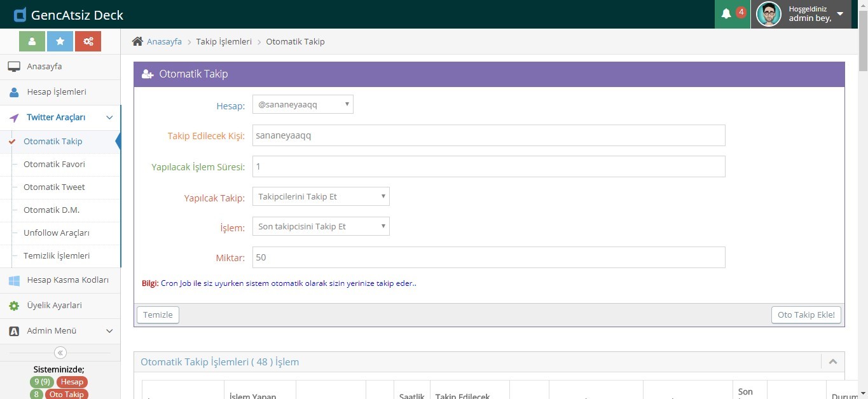
Task: Click the Oto Takip Ekle! button
Action: 806,314
